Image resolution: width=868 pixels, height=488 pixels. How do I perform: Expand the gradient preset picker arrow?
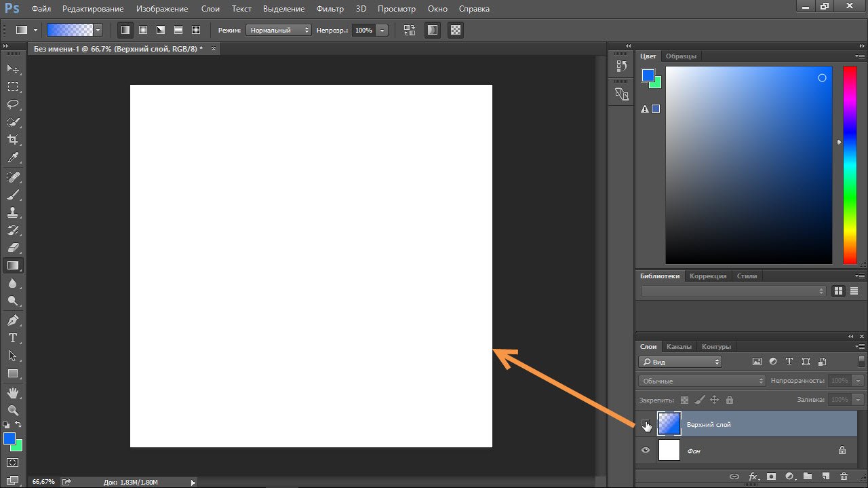98,31
